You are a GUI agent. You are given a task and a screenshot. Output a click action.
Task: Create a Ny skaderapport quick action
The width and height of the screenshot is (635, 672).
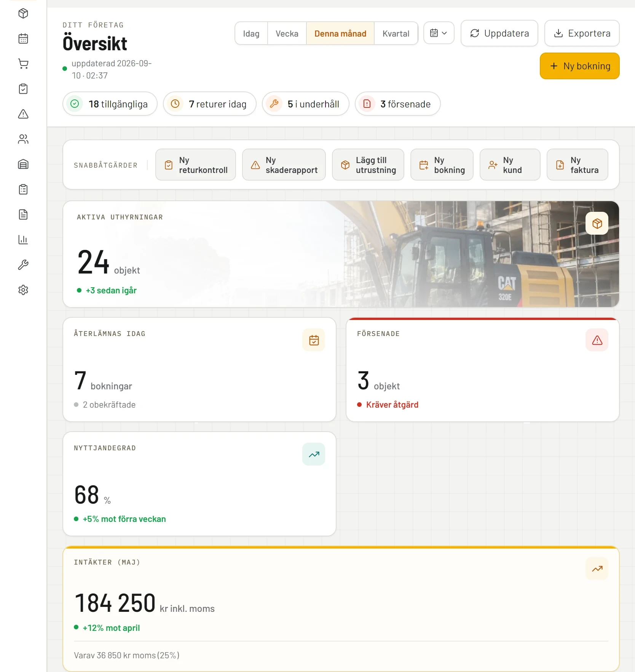coord(284,165)
